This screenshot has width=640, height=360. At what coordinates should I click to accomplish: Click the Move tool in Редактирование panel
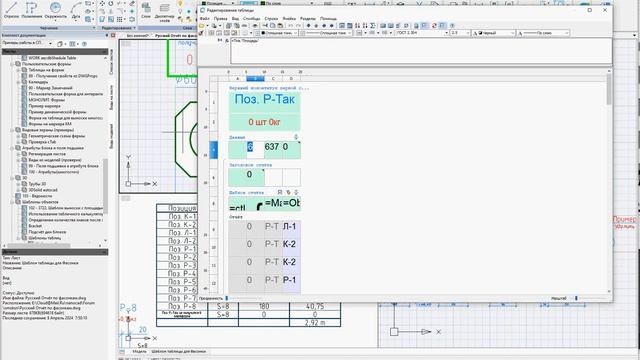click(102, 3)
